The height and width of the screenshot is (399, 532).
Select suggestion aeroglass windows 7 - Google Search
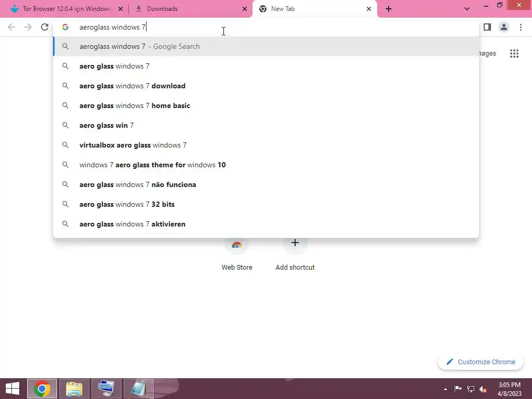tap(266, 46)
